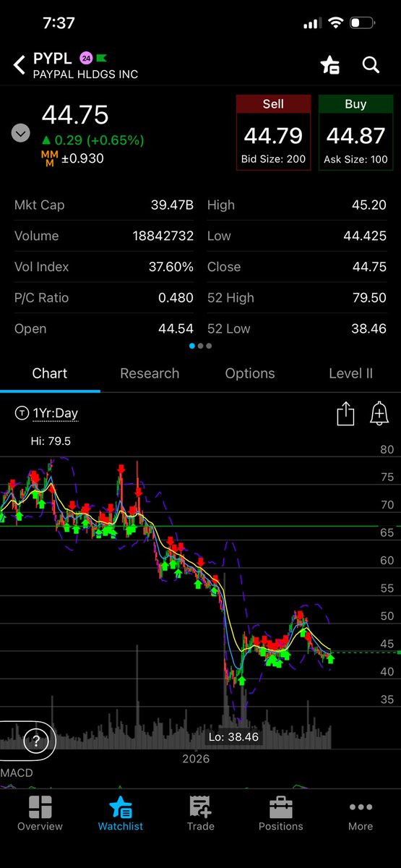Tap the page indicator dots
401x868 pixels.
tap(200, 346)
